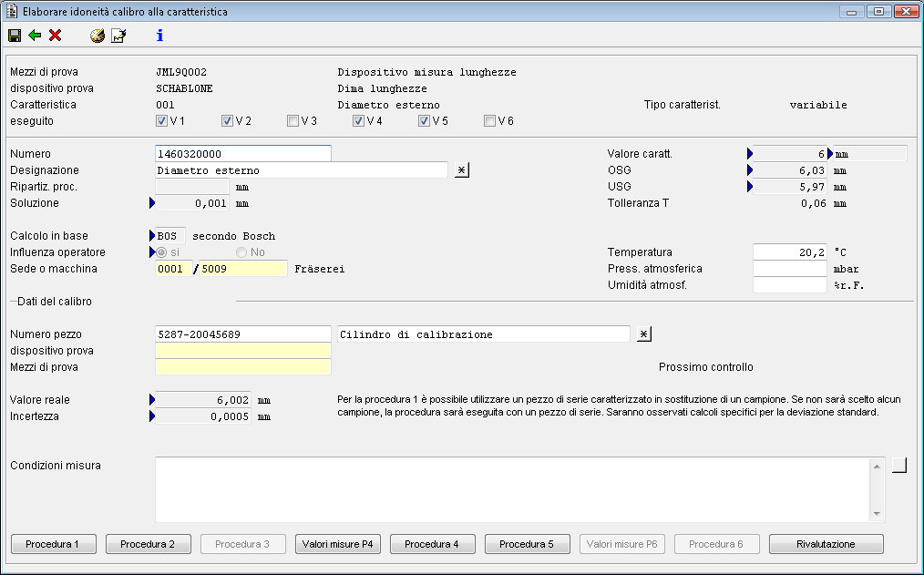The width and height of the screenshot is (924, 575).
Task: Click small square button beside Condizioni misura
Action: pos(899,465)
